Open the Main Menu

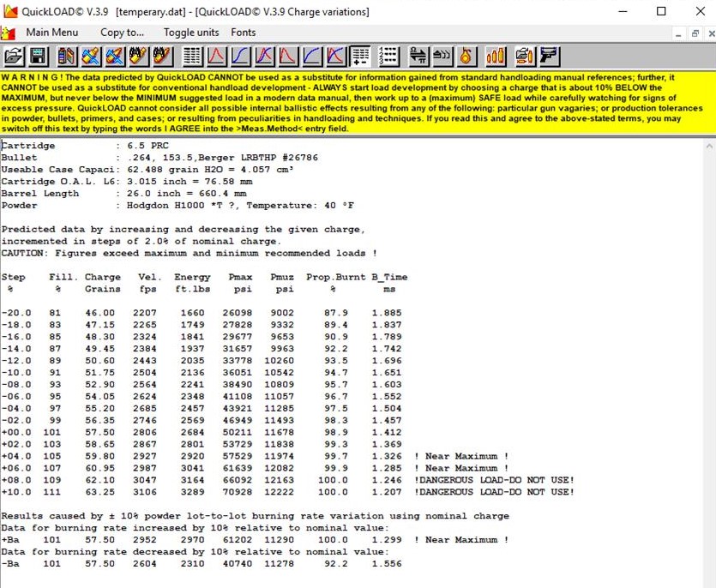52,33
